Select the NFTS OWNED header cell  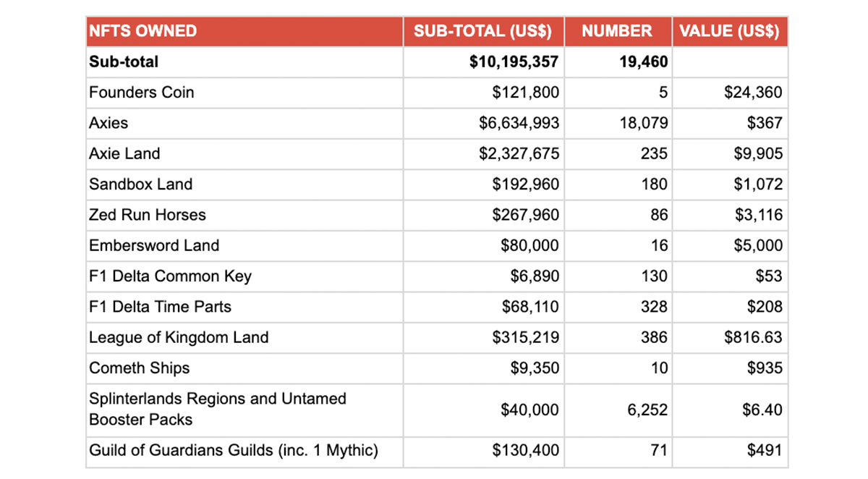tap(244, 31)
